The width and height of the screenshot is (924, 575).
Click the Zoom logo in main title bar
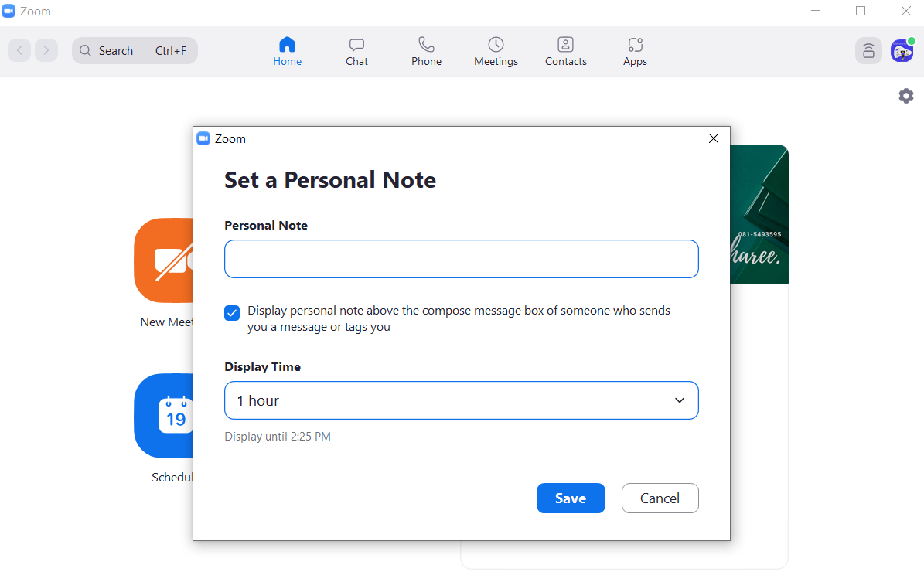[9, 11]
